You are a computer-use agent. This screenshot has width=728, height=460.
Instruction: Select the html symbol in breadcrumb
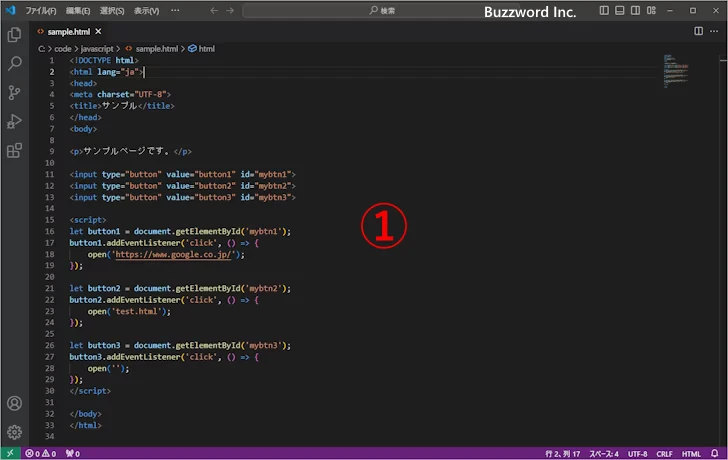tap(206, 48)
